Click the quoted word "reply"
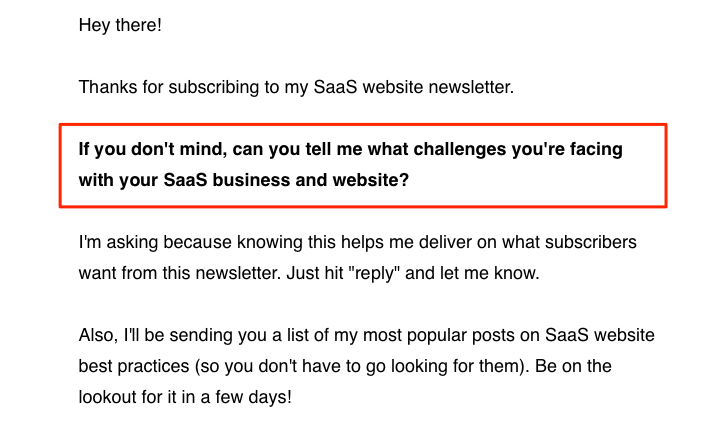This screenshot has width=720, height=430. coord(374,274)
